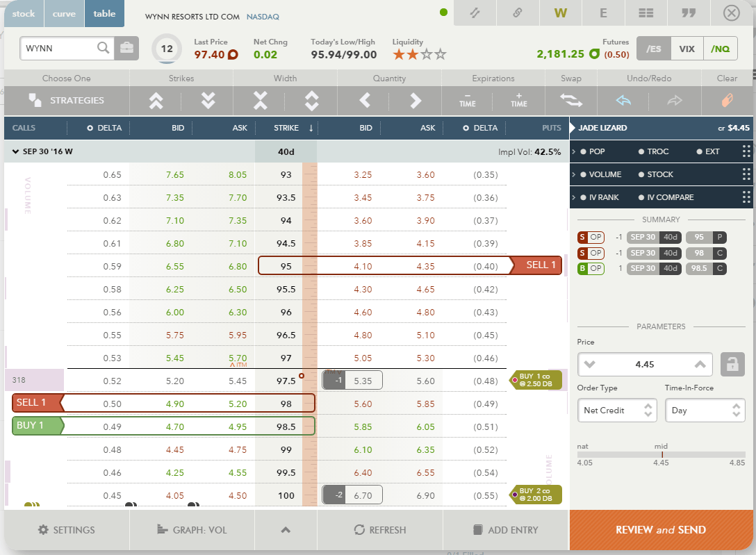Select the IV COMPARE option
The height and width of the screenshot is (555, 756).
click(x=666, y=197)
